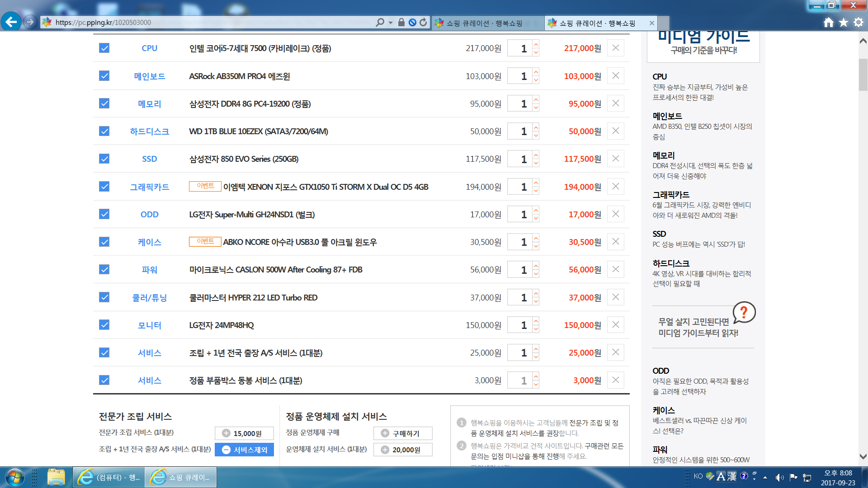Close the active browser tab
The width and height of the screenshot is (868, 488).
click(x=651, y=23)
